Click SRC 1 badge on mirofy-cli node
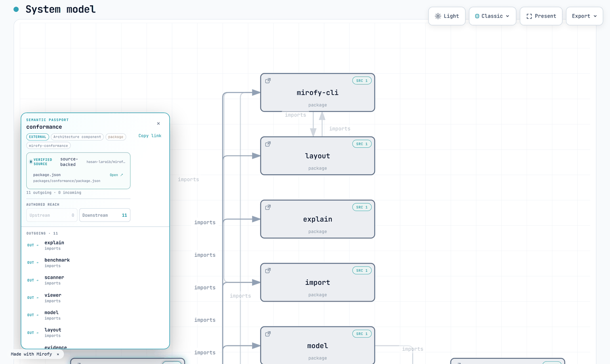610x364 pixels. click(362, 81)
